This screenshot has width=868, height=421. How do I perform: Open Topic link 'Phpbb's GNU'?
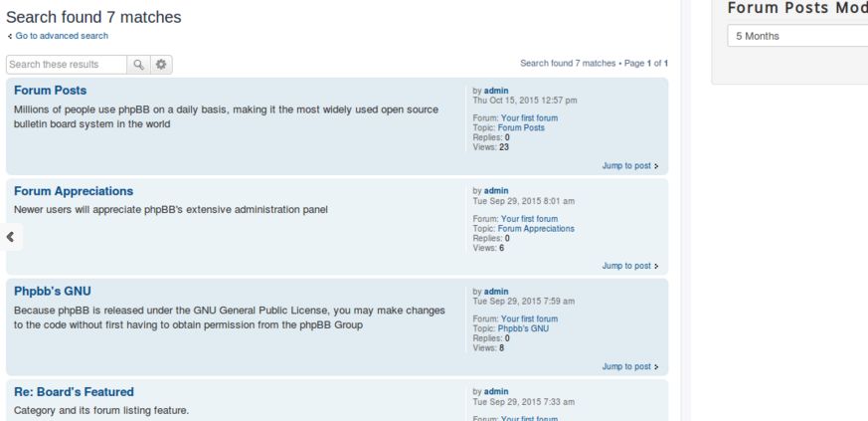coord(523,328)
